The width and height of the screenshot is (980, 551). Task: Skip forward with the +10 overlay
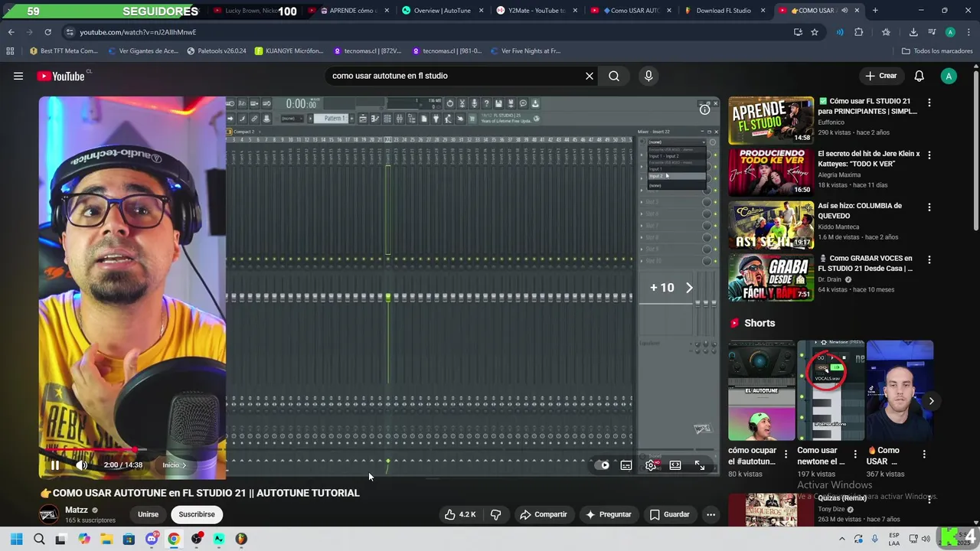coord(671,288)
